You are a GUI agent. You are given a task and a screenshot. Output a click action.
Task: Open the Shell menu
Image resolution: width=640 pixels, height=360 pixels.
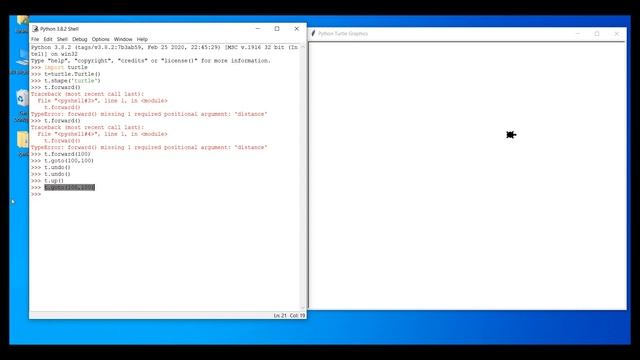pos(62,39)
